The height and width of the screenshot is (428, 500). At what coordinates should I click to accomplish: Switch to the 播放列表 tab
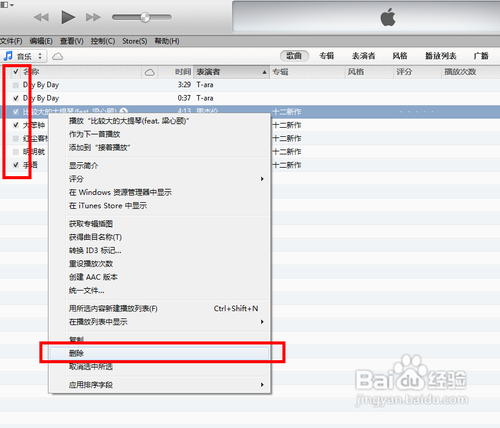click(441, 56)
